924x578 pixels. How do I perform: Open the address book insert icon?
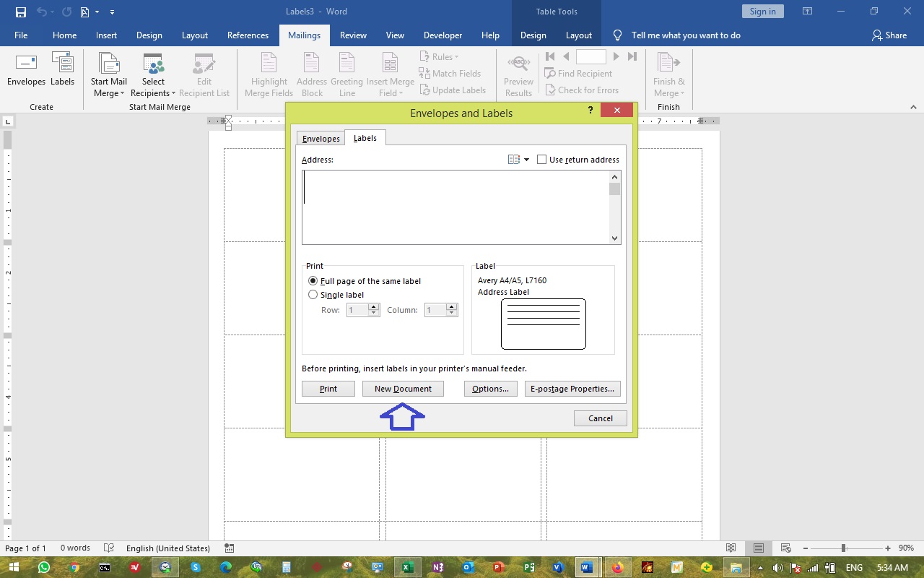514,160
